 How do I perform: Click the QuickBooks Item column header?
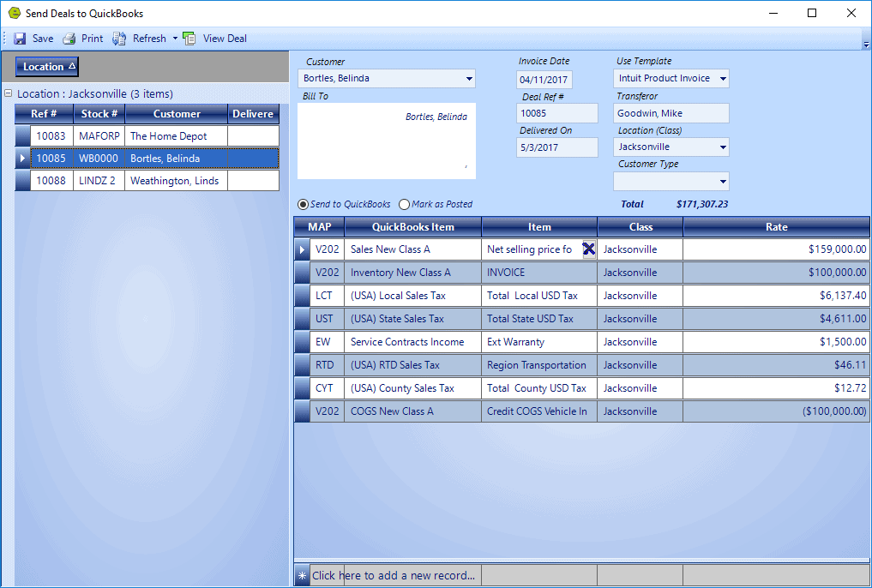pos(412,227)
